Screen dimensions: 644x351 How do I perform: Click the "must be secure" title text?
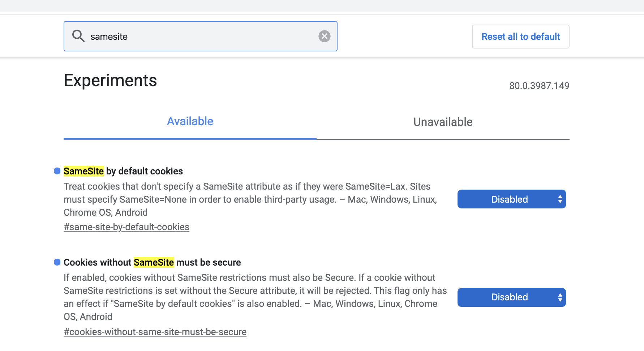208,262
